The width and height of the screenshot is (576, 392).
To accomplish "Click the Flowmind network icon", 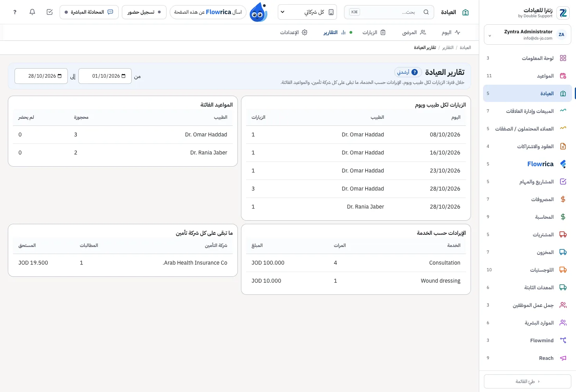I will click(x=563, y=340).
